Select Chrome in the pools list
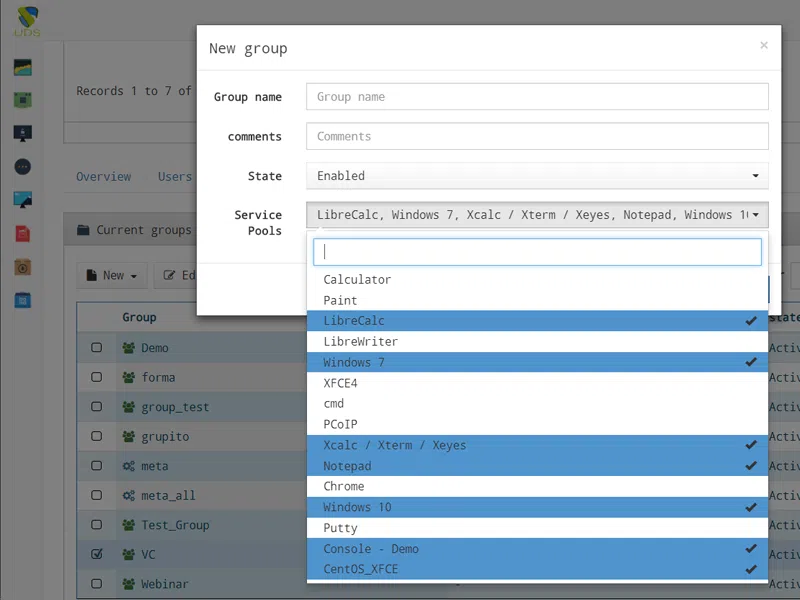800x600 pixels. click(537, 487)
